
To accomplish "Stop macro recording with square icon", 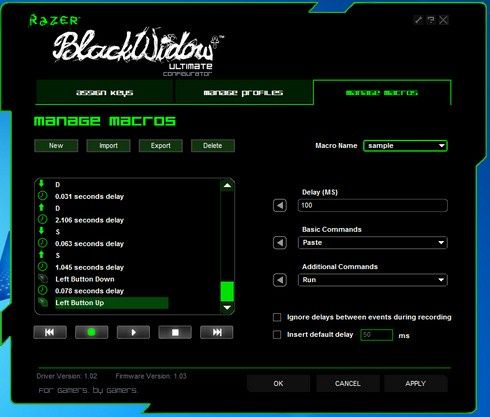I will tap(175, 332).
